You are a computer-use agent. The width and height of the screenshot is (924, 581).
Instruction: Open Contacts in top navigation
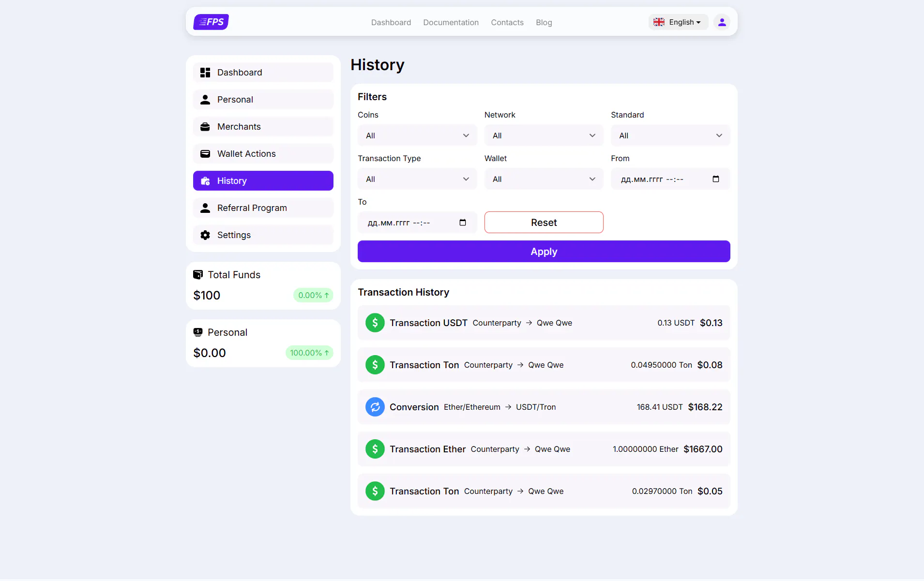pos(507,22)
